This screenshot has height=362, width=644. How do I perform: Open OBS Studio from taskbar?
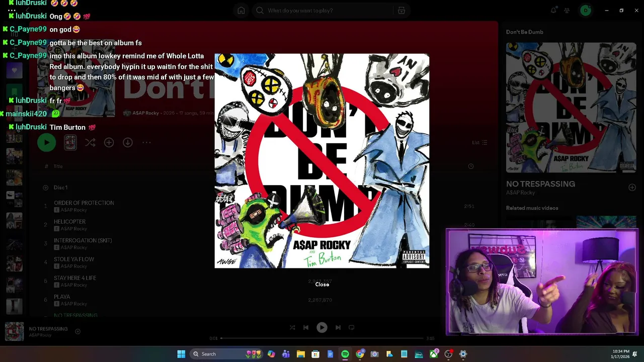[x=448, y=354]
